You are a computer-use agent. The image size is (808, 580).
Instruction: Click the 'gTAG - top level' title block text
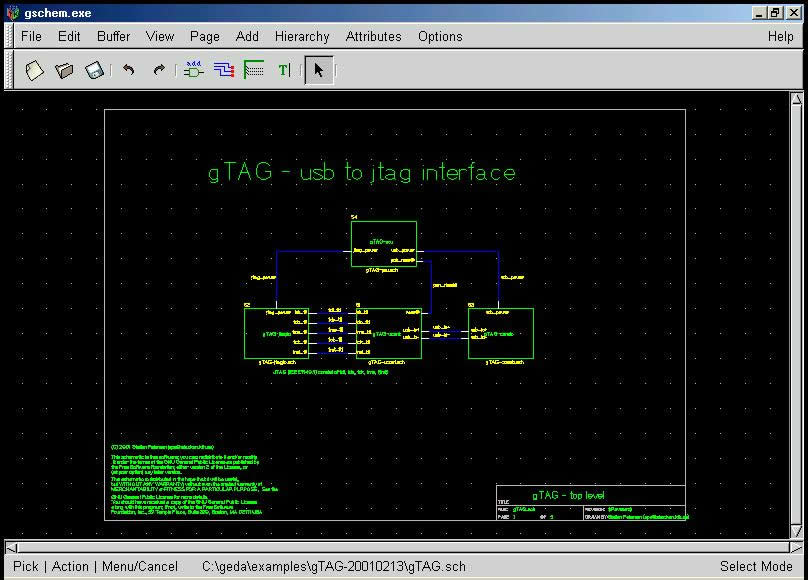click(568, 495)
